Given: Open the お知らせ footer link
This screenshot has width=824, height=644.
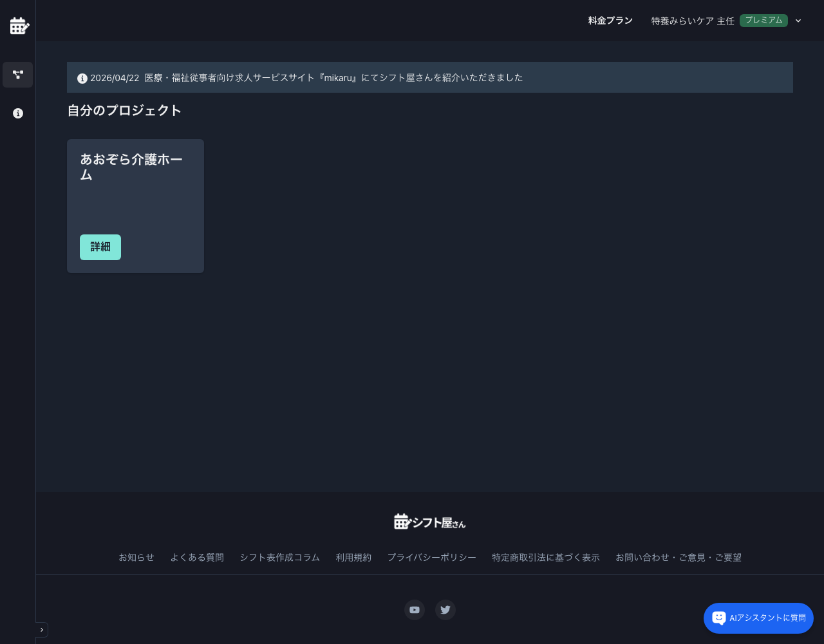Looking at the screenshot, I should click(x=136, y=558).
